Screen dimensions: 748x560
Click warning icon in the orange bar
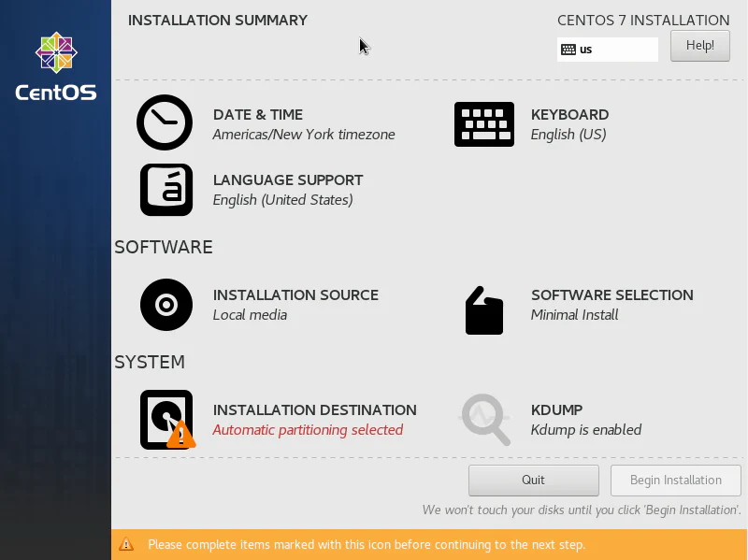click(x=126, y=544)
